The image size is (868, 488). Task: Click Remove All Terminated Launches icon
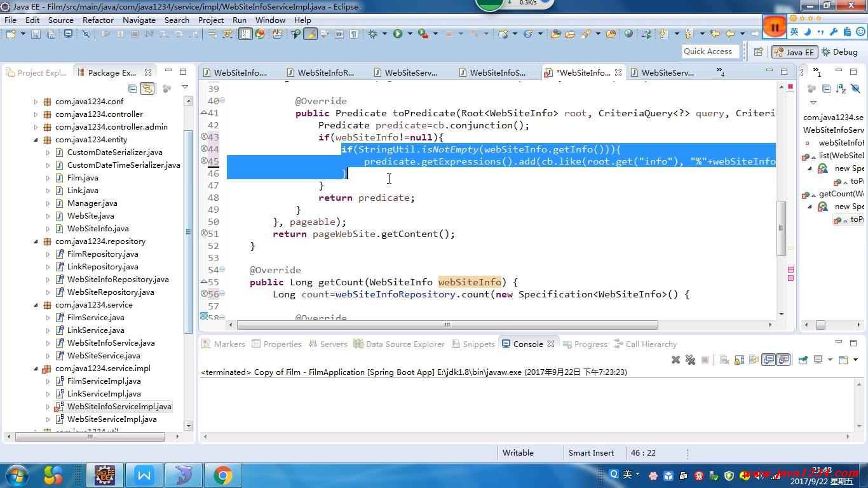(x=691, y=360)
